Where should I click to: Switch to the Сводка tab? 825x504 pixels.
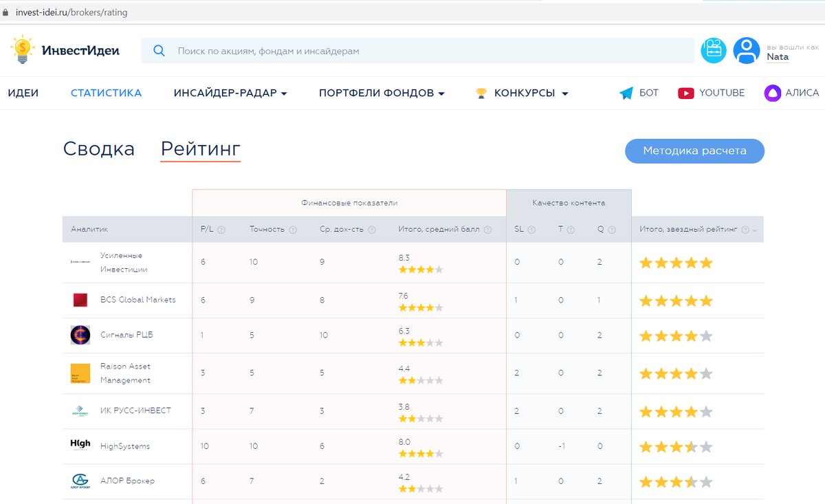[99, 149]
